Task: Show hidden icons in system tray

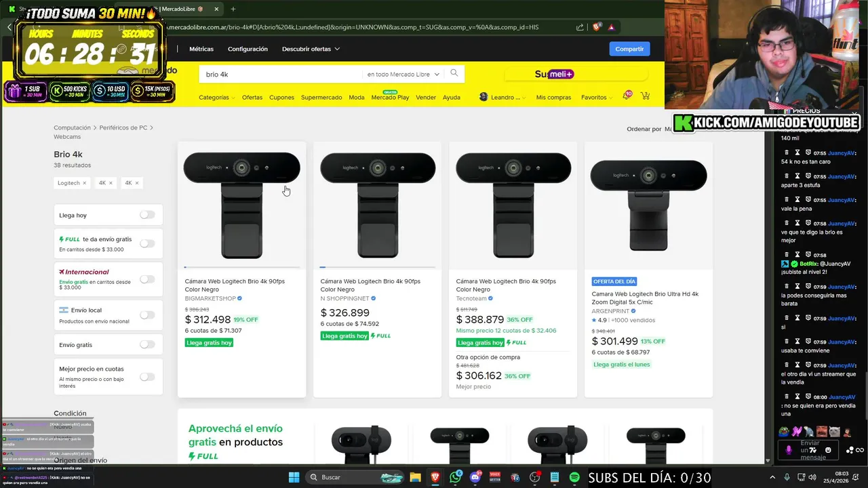Action: tap(772, 477)
